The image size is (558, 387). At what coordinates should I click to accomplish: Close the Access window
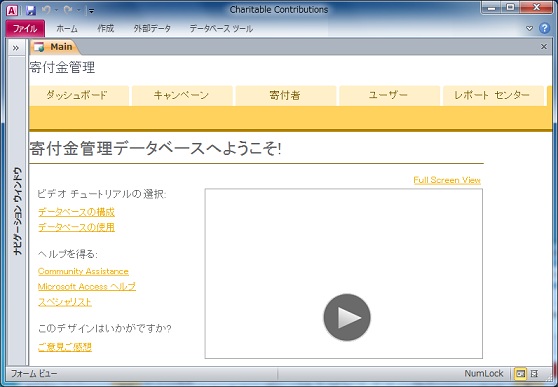pyautogui.click(x=537, y=8)
